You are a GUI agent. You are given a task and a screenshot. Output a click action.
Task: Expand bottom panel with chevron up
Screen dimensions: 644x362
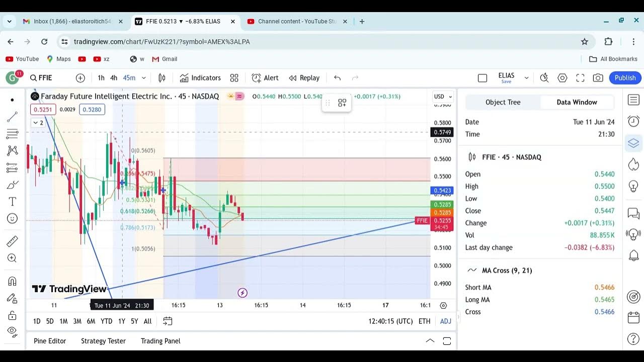tap(430, 341)
